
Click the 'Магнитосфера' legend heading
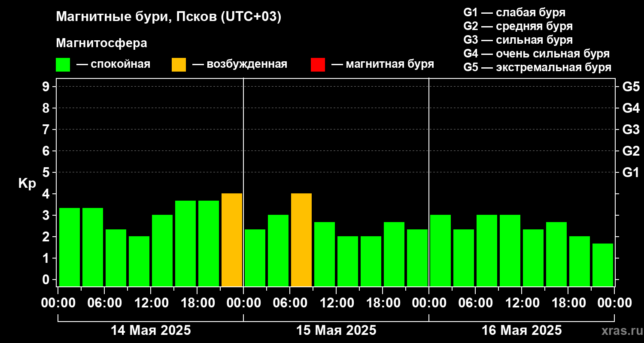pyautogui.click(x=101, y=43)
